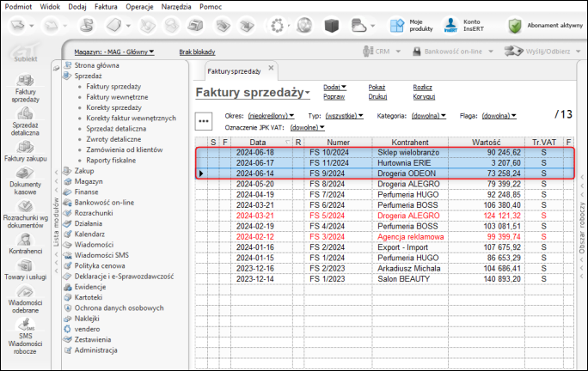Expand the Kategoria filter dropdown
Viewport: 588px width, 371px height.
coord(429,115)
